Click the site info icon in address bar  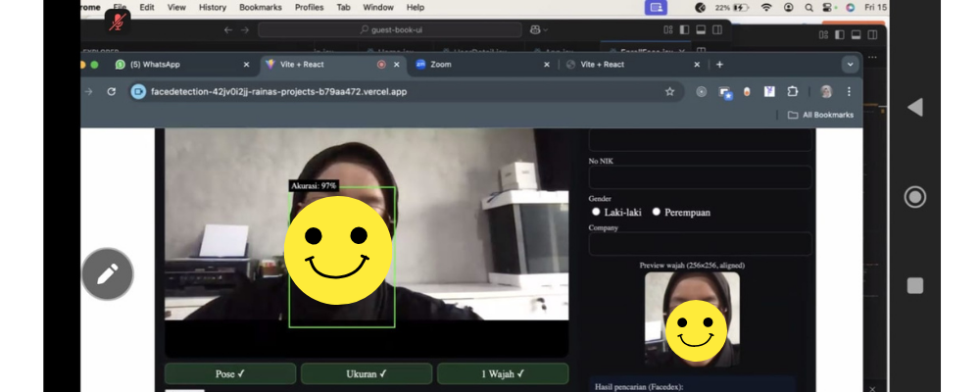click(x=139, y=91)
